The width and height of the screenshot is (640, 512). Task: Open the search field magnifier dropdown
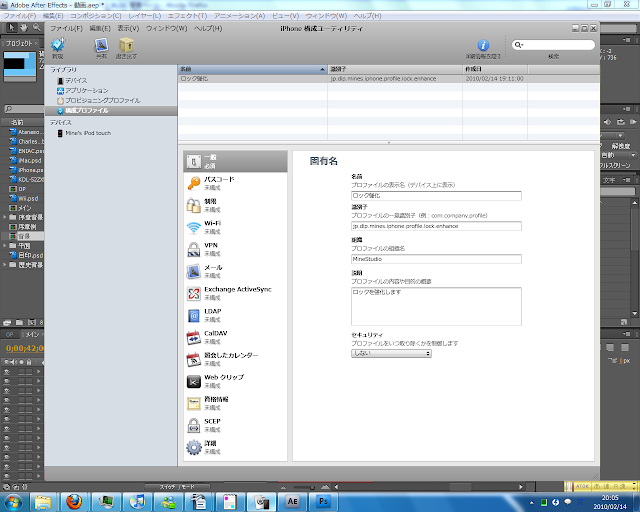519,45
